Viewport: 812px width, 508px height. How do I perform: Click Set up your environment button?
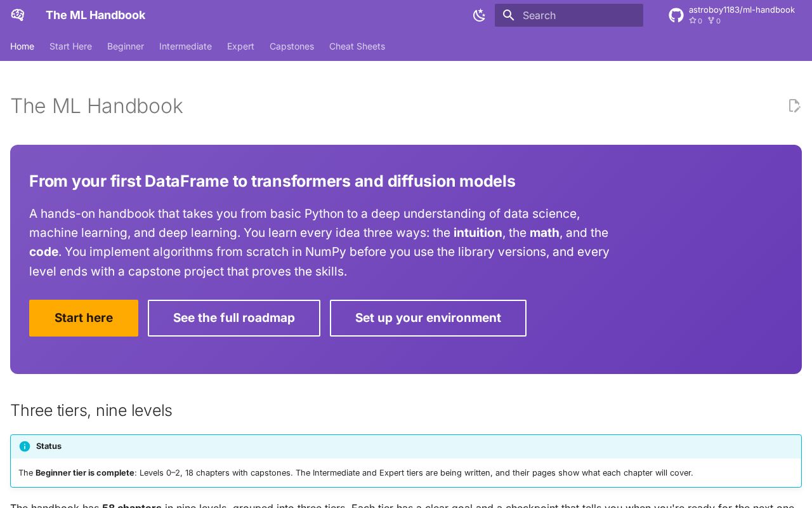(428, 318)
